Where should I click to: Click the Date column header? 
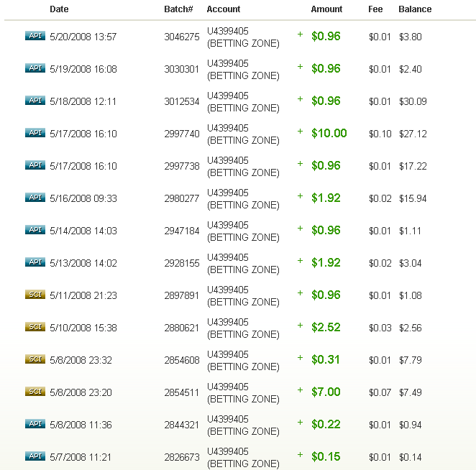60,9
